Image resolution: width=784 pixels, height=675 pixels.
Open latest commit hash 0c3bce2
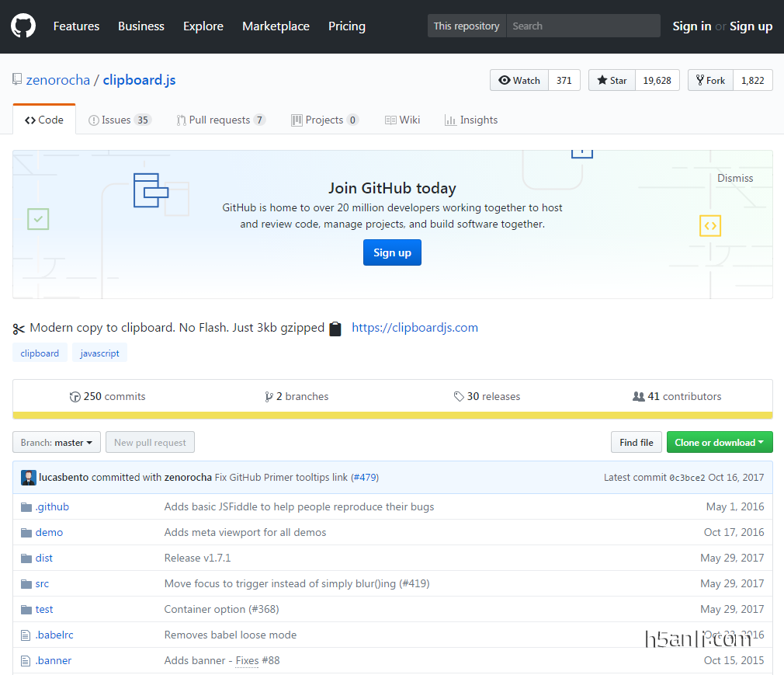[x=687, y=478]
